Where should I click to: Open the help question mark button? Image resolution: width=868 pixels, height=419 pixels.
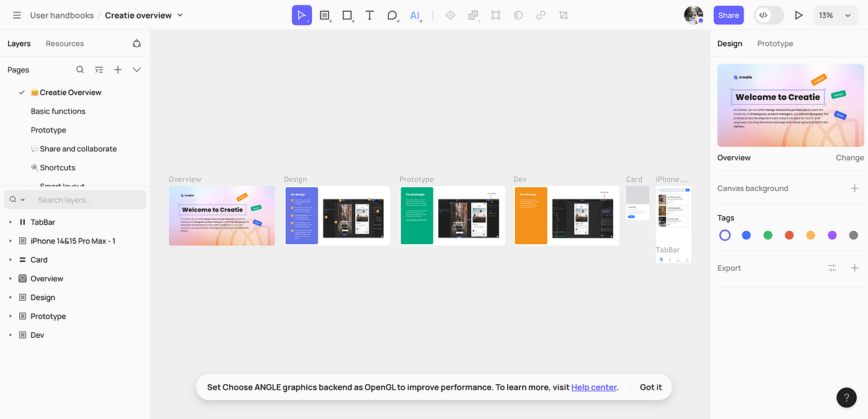coord(846,397)
